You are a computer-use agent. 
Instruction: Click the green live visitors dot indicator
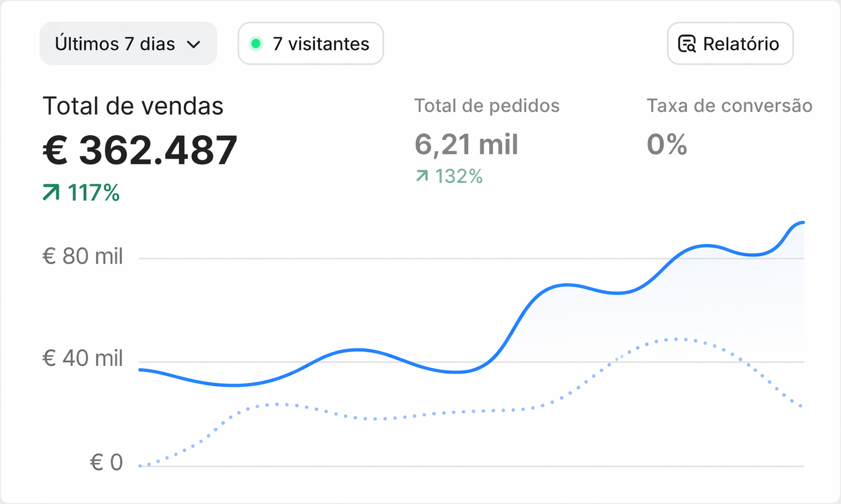(255, 44)
